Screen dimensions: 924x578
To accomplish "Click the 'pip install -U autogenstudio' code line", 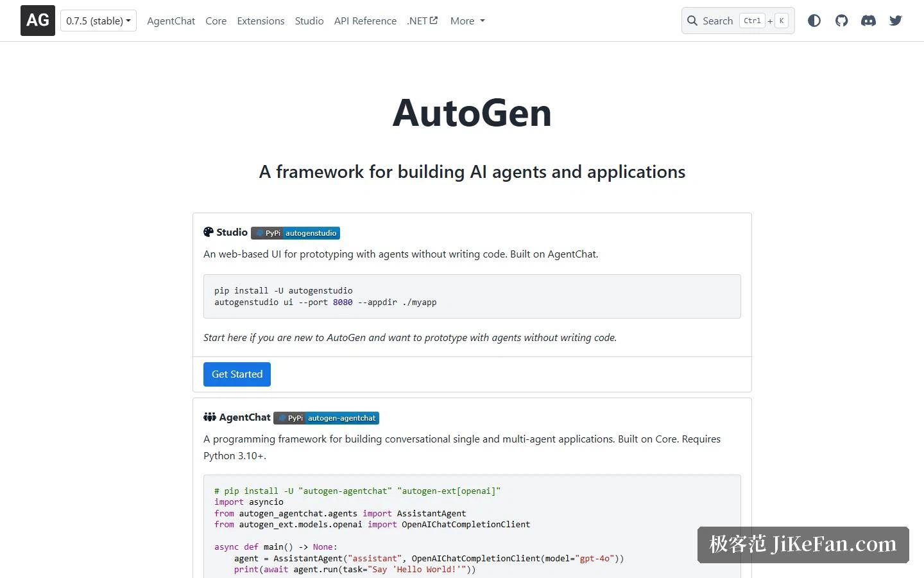I will click(x=283, y=290).
